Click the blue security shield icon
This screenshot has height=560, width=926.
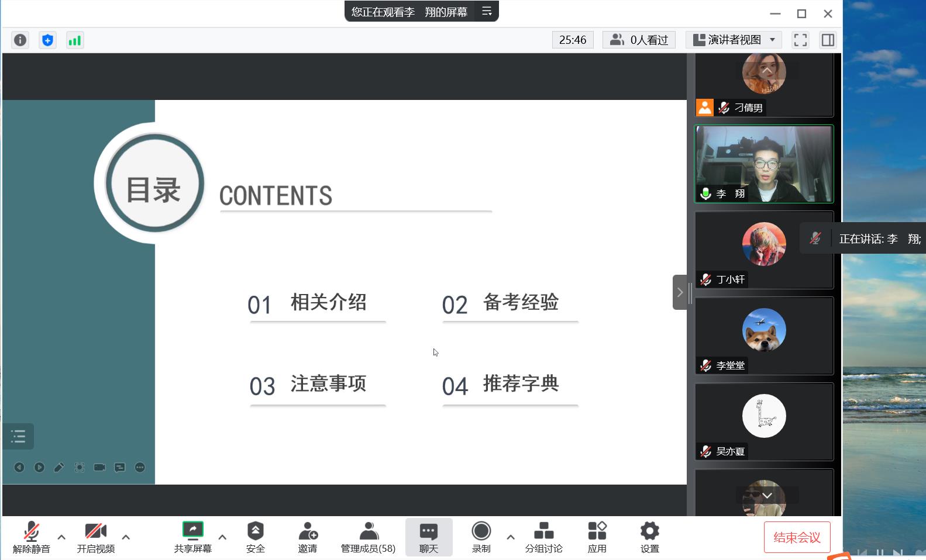(x=47, y=40)
